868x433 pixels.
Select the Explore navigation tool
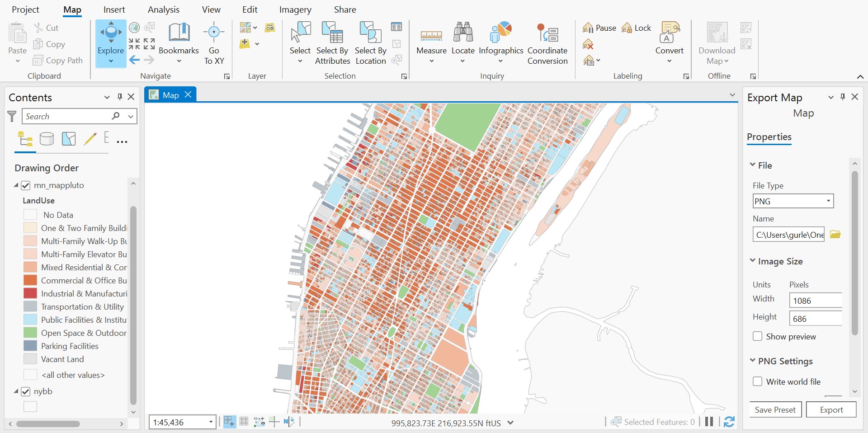point(111,37)
